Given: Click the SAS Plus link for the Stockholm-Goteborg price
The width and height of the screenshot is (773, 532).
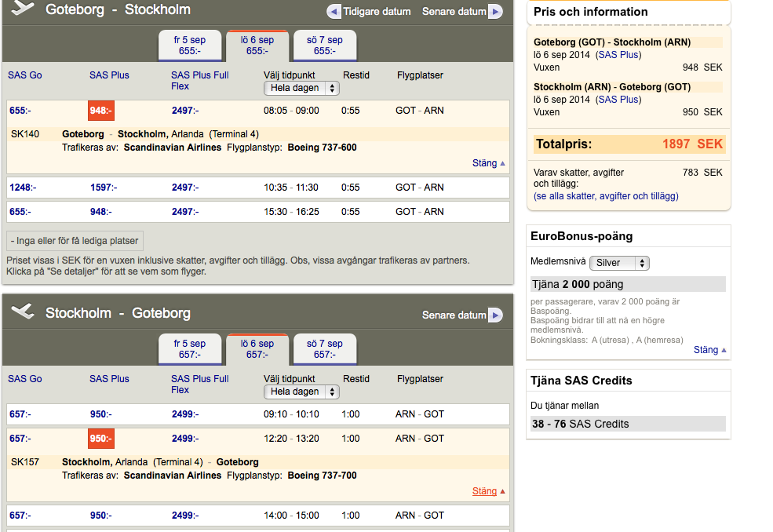Looking at the screenshot, I should click(x=618, y=100).
